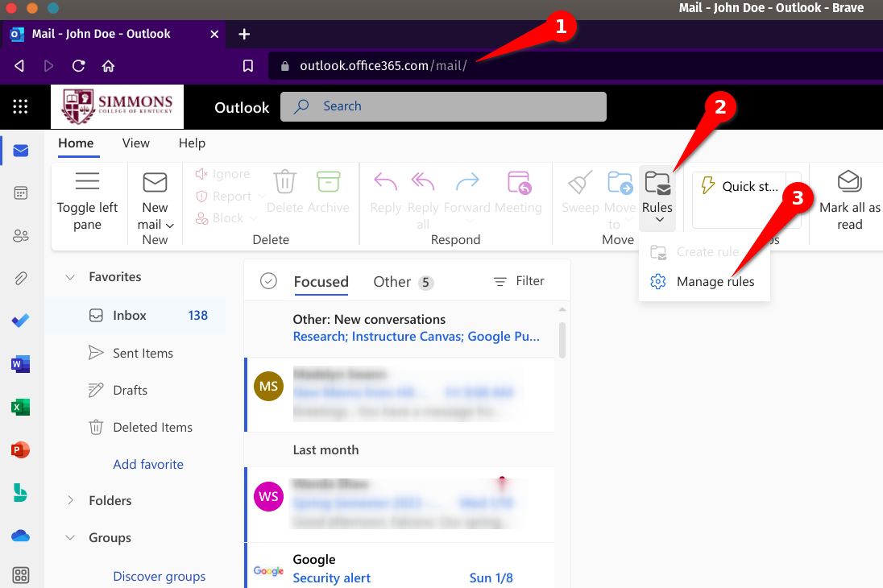Open the Inbox folder
The image size is (883, 588).
pyautogui.click(x=135, y=316)
